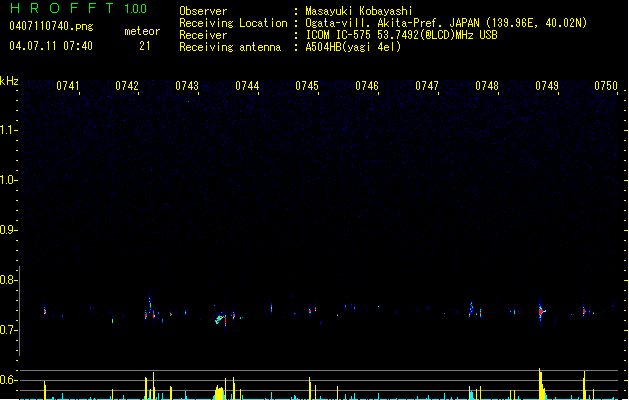Click the slanted meteor echo between 0743 and 0744
This screenshot has height=400, width=629.
[x=219, y=319]
